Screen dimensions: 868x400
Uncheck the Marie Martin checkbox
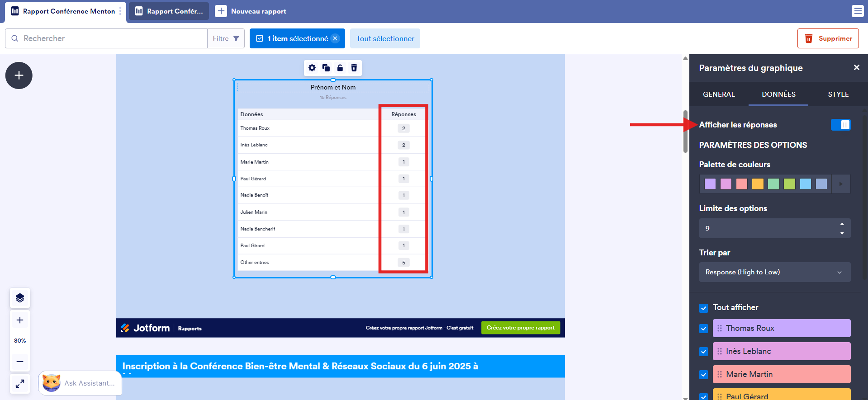(x=703, y=375)
